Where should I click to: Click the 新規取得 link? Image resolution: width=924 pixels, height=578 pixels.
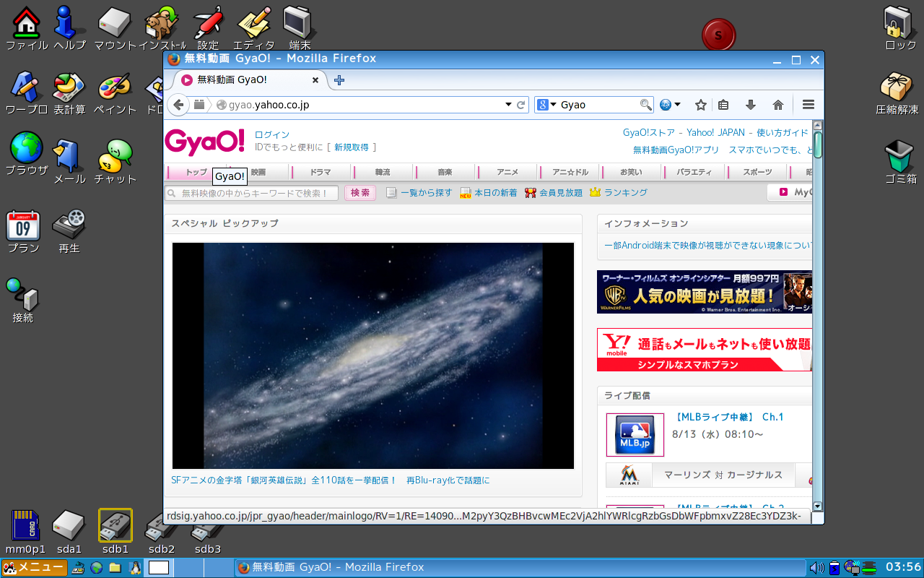pyautogui.click(x=352, y=147)
